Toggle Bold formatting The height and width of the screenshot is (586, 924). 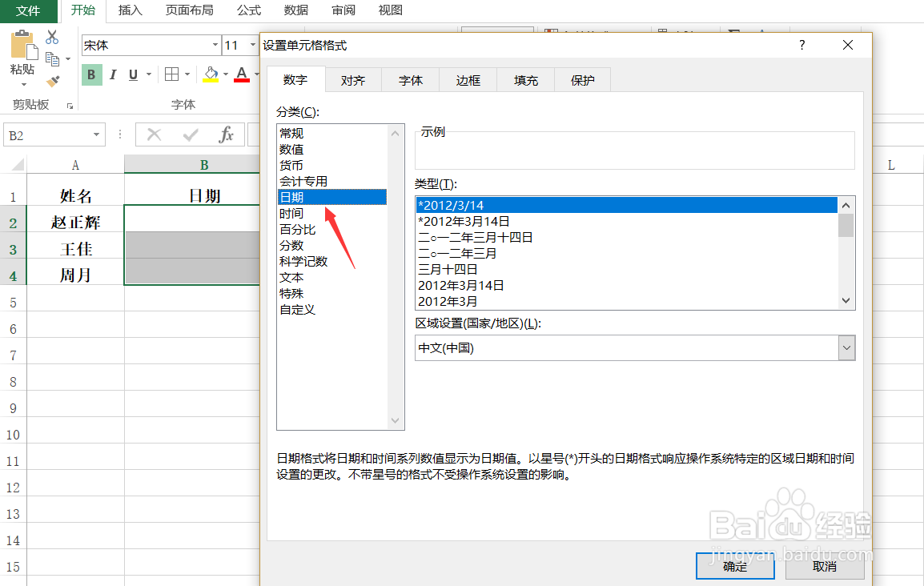point(91,74)
